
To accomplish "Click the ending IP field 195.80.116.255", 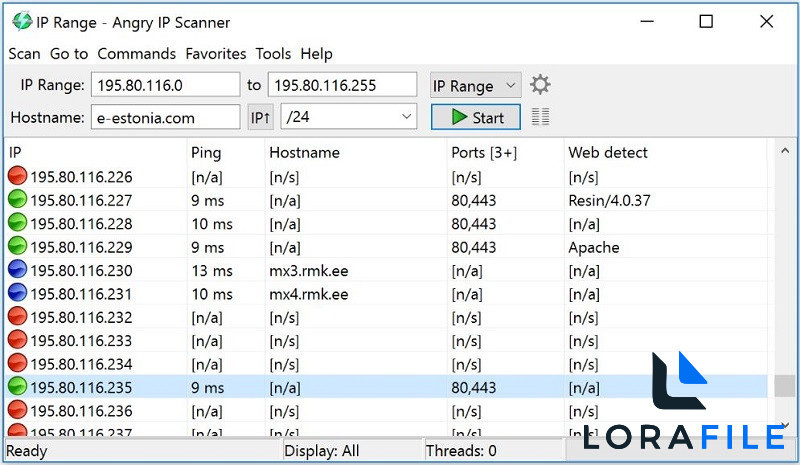I will pos(342,85).
